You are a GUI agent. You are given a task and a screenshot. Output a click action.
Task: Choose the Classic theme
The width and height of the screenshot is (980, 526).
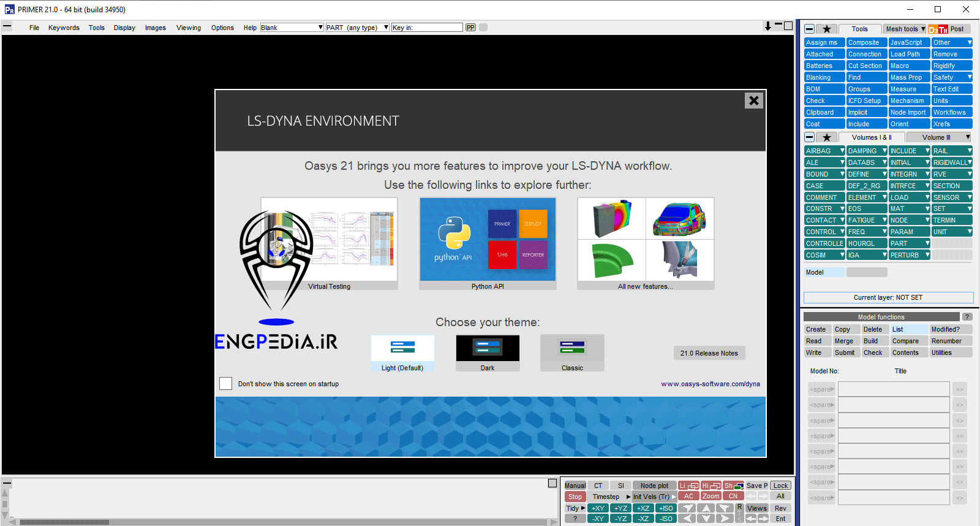point(572,353)
